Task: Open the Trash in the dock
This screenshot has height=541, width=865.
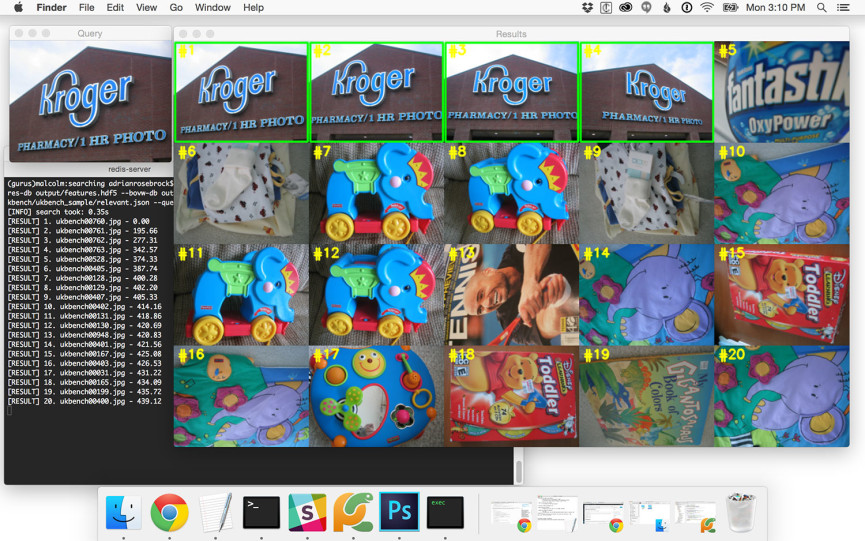Action: pos(741,512)
